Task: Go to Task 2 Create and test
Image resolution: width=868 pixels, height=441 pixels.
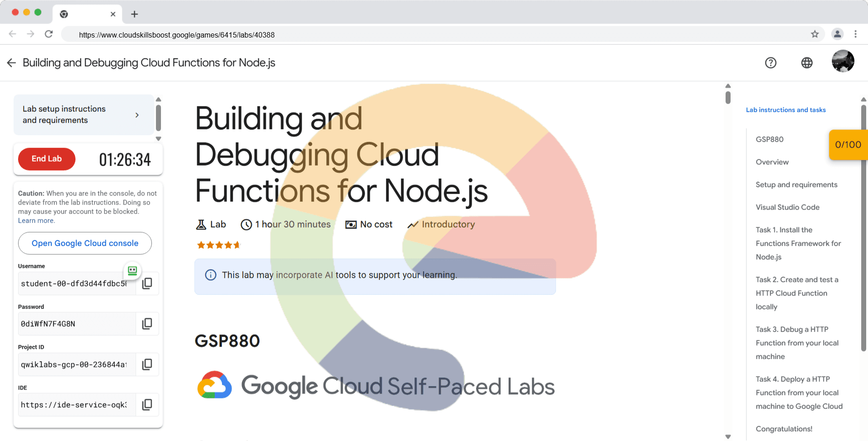Action: tap(797, 293)
